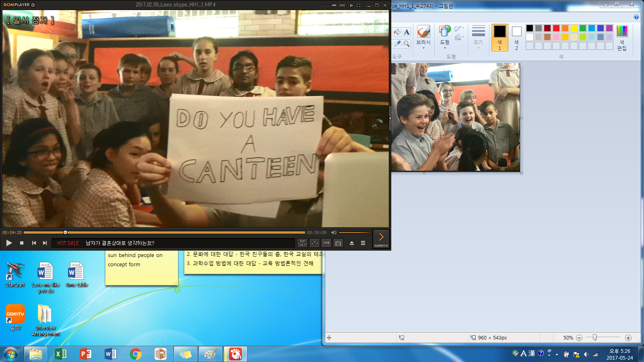Adjust the GOM Player volume slider
The image size is (644, 362).
[x=354, y=232]
